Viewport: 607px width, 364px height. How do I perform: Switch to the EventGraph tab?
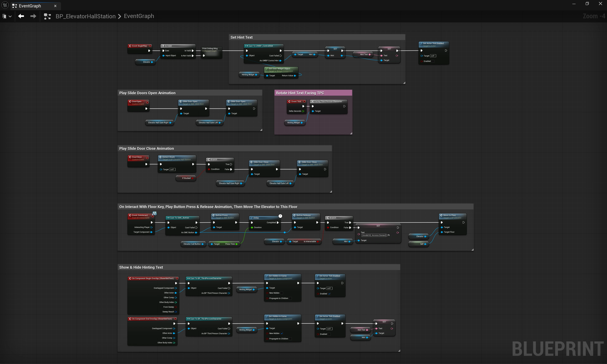30,6
